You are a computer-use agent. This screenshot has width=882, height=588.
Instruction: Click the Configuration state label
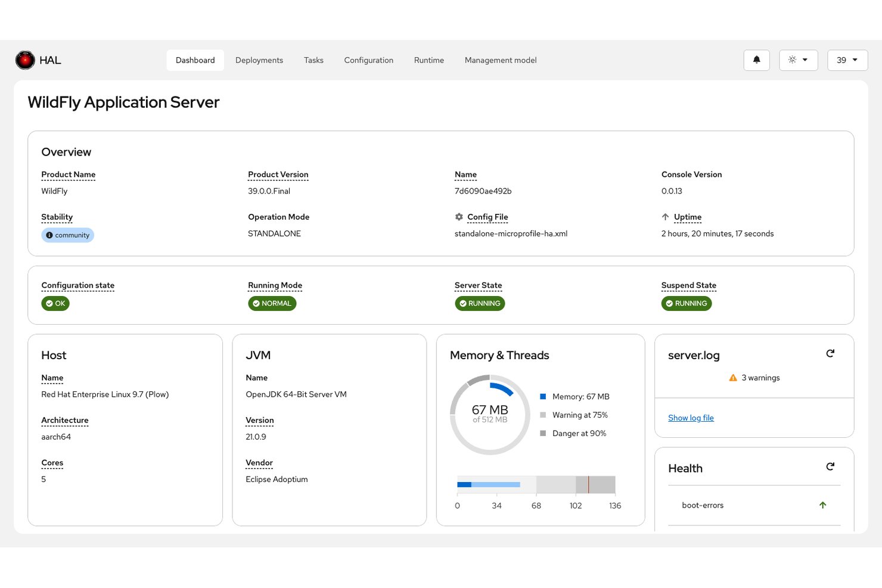78,285
